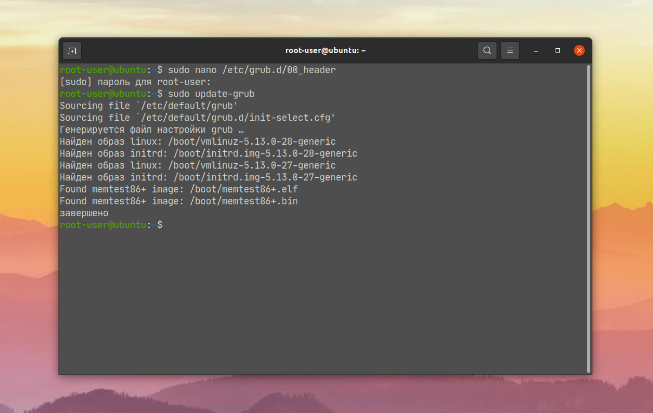Click the empty prompt on the last line
653x413 pixels.
pos(111,225)
